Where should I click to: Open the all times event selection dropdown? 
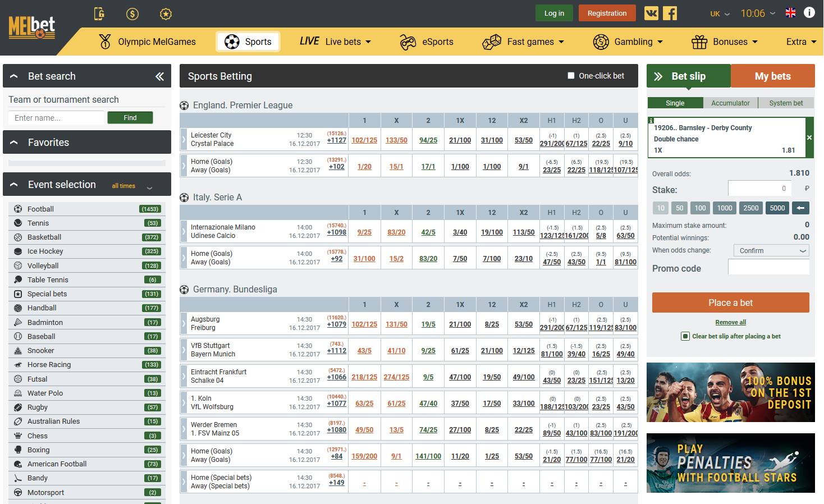coord(132,186)
